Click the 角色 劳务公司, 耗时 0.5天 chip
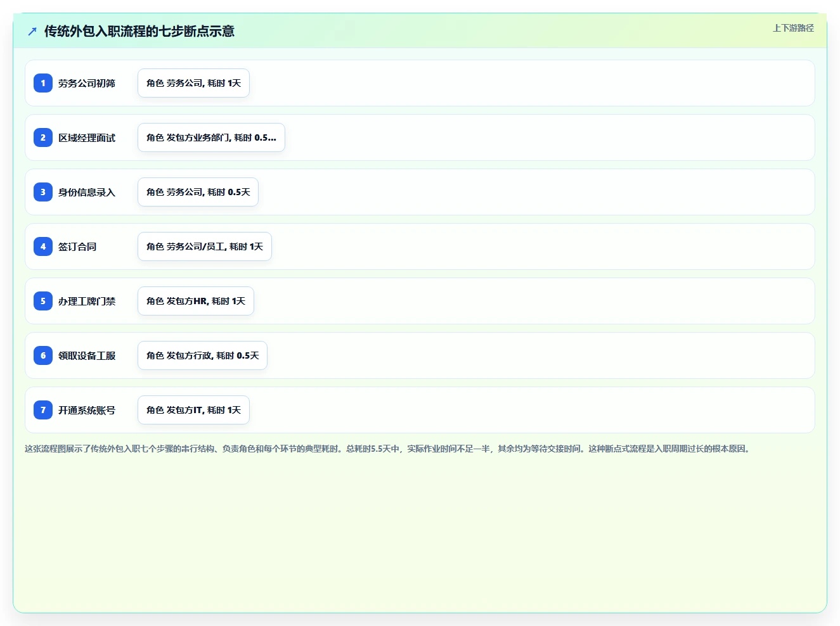This screenshot has width=840, height=626. [x=198, y=192]
